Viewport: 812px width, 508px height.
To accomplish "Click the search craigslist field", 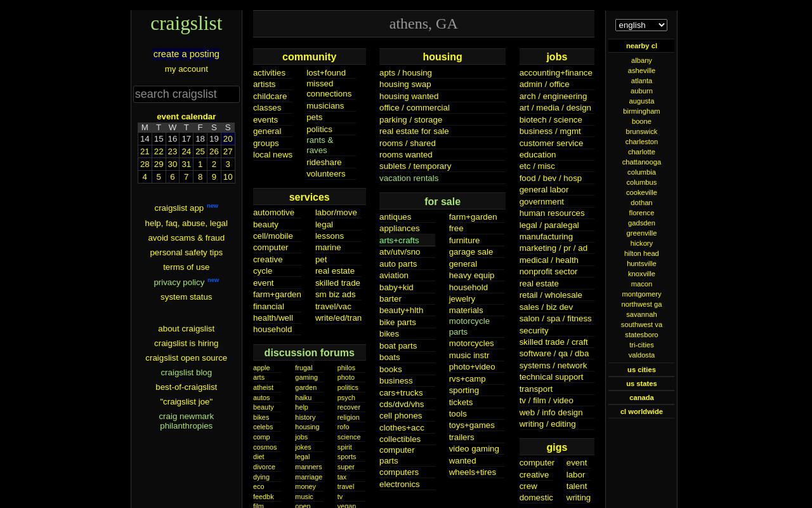I will [x=187, y=94].
